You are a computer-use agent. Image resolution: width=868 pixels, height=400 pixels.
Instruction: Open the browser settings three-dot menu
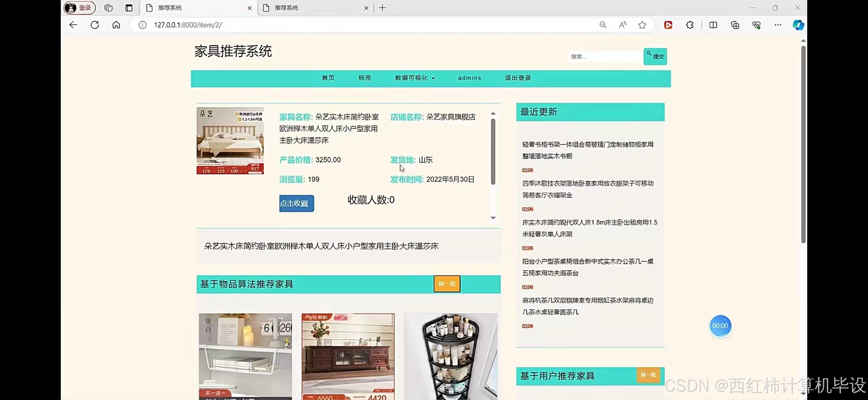(778, 25)
